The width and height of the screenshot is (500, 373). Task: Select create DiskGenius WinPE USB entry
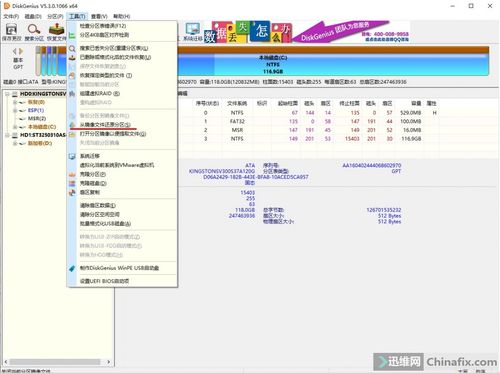[119, 268]
